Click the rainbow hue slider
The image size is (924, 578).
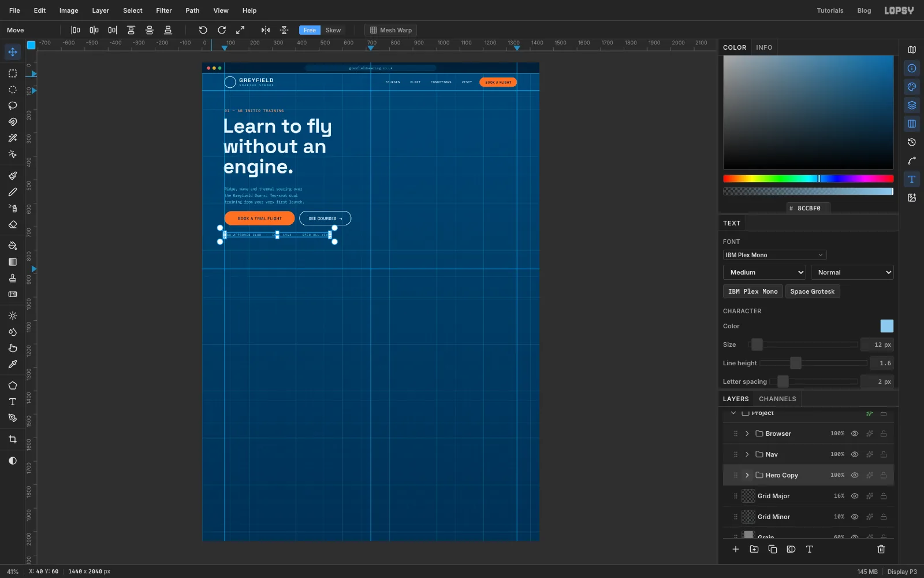point(808,179)
